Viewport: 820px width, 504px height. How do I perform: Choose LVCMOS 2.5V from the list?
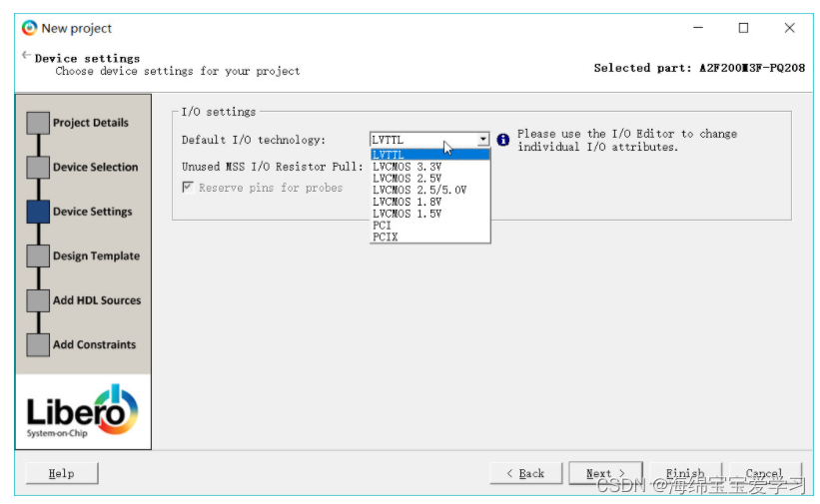[429, 179]
